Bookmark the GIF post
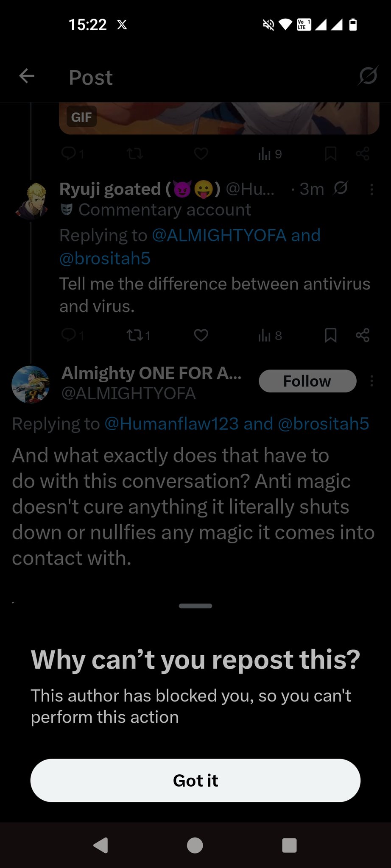This screenshot has width=391, height=868. (x=330, y=154)
